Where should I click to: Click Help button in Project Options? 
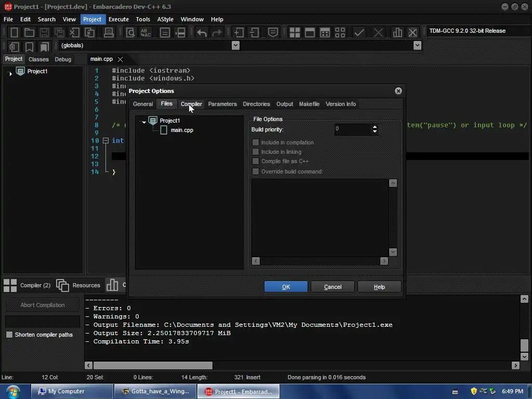point(379,287)
